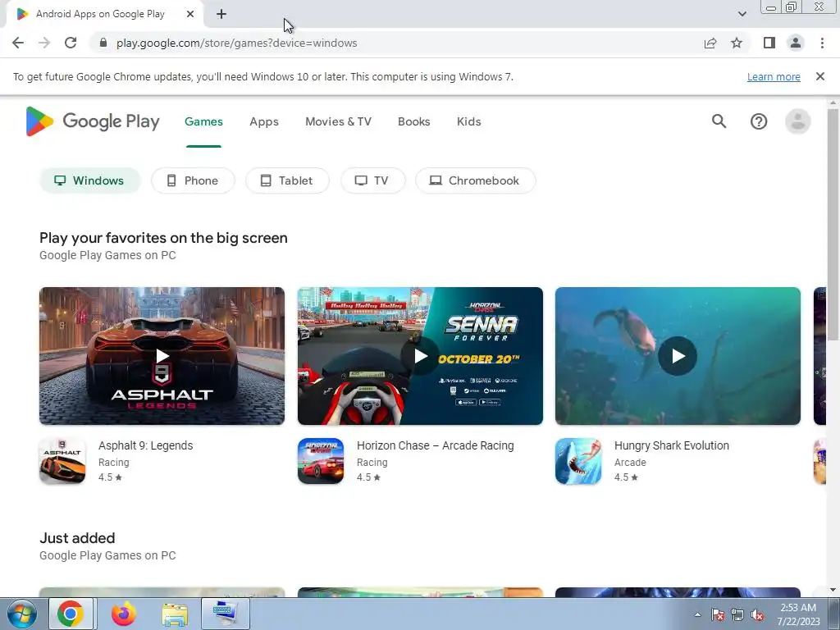Open the Windows Start button
Screen dimensions: 840x630
21,614
